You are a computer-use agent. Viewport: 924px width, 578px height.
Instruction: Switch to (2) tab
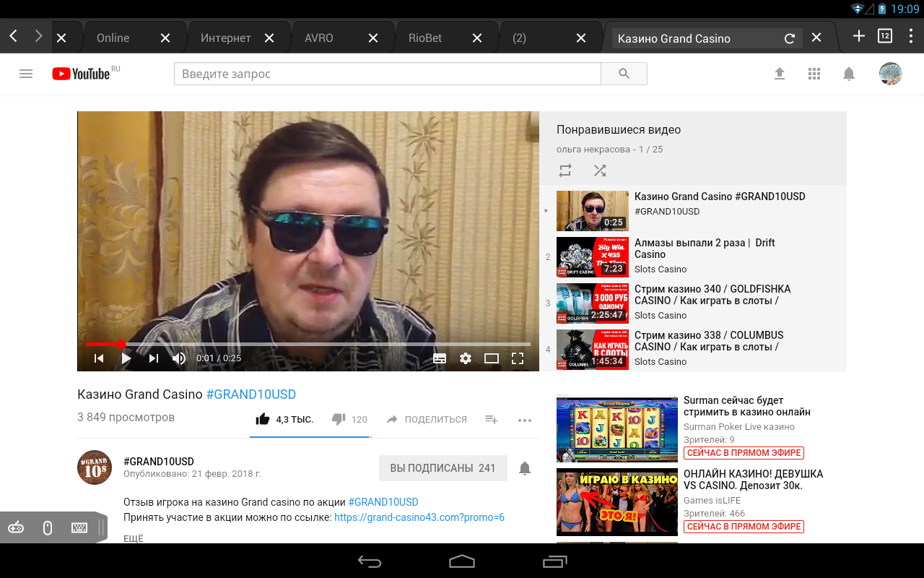click(x=519, y=38)
